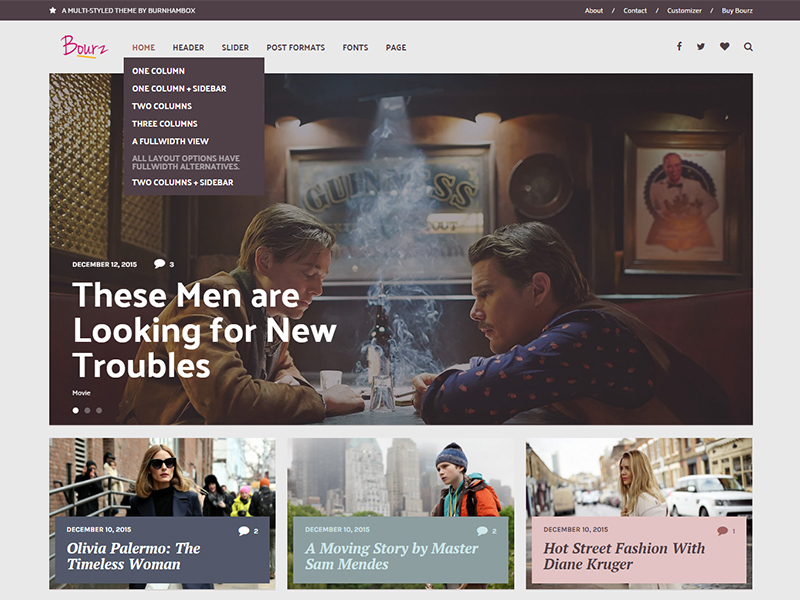Click the Buy Bourz link

(737, 10)
